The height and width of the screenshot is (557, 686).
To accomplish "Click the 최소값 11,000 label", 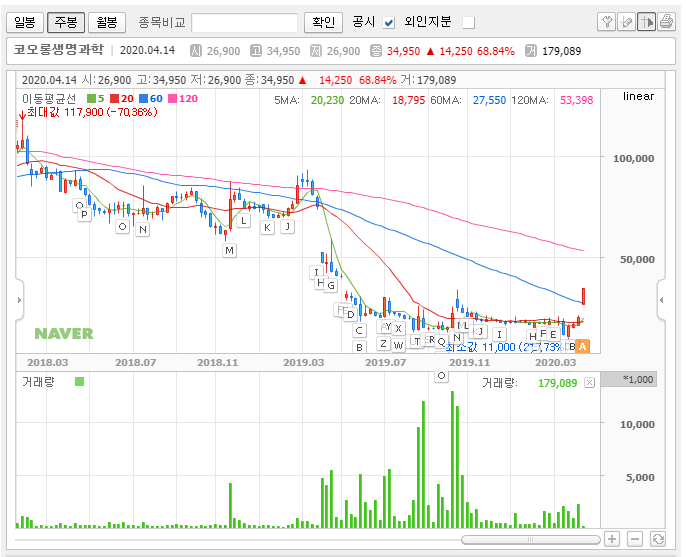I will point(504,347).
